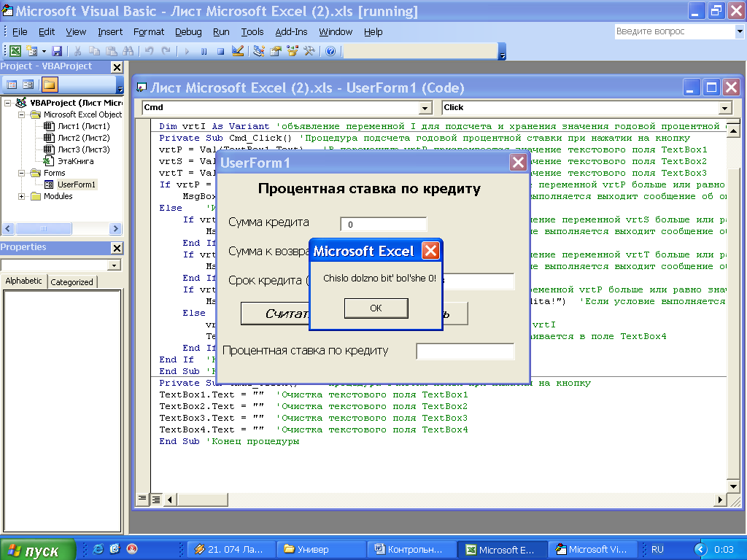Click the View Microsoft Excel toolbar icon
Image resolution: width=747 pixels, height=560 pixels.
[15, 51]
